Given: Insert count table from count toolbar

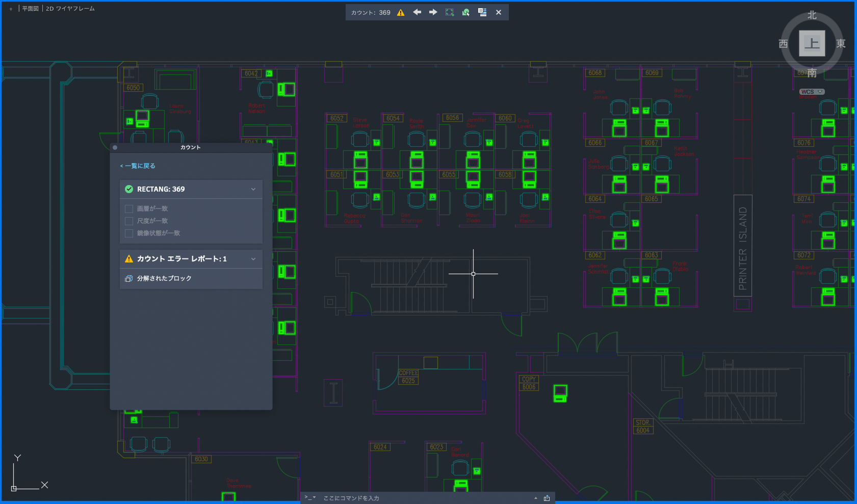Looking at the screenshot, I should click(x=482, y=12).
